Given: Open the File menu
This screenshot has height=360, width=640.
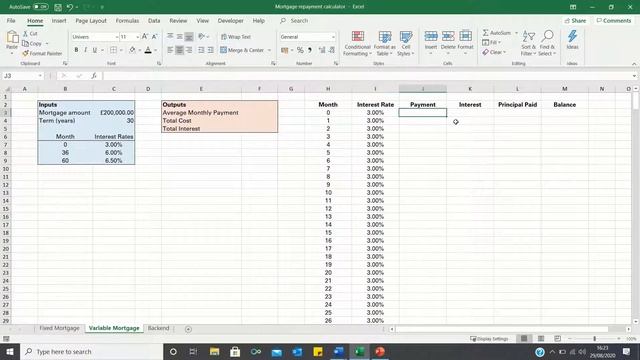Looking at the screenshot, I should (11, 20).
